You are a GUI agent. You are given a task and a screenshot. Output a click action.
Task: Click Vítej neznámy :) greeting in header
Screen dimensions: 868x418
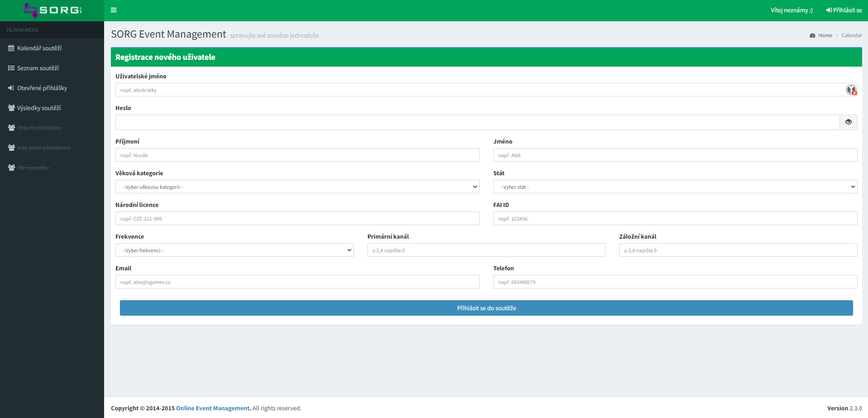coord(792,10)
